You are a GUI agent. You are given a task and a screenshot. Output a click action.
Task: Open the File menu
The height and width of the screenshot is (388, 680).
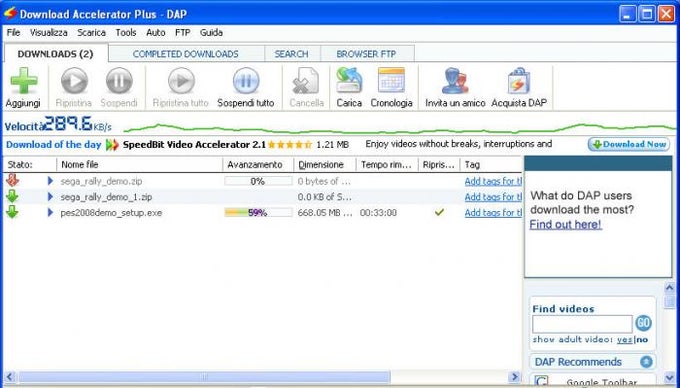(13, 33)
